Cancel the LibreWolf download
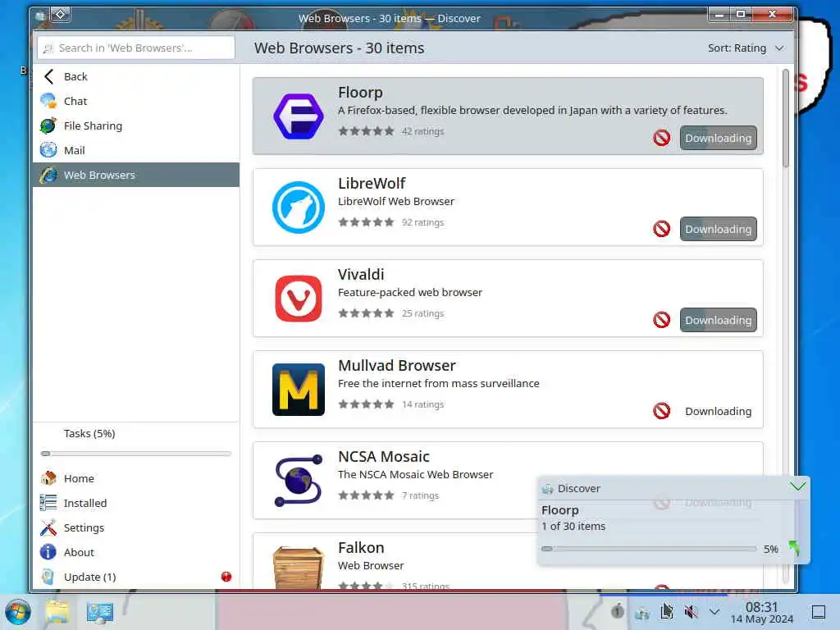Screen dimensions: 840x630 coord(662,230)
